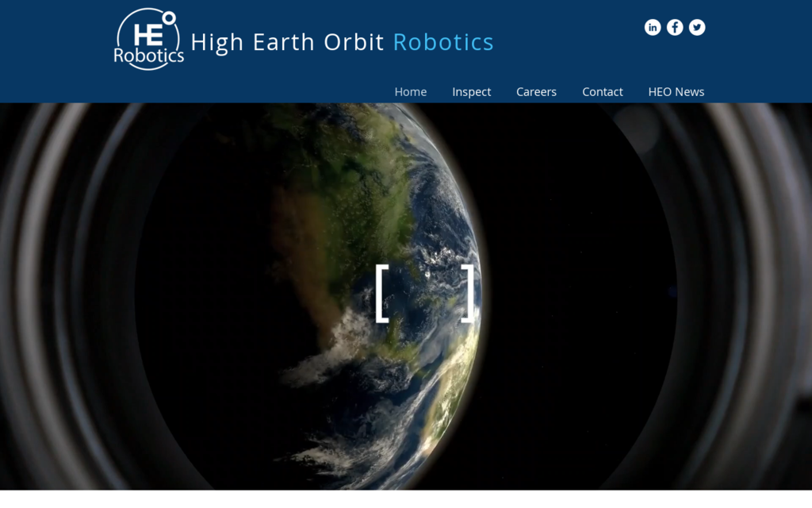Click the right white bracket on the hero image

point(469,294)
